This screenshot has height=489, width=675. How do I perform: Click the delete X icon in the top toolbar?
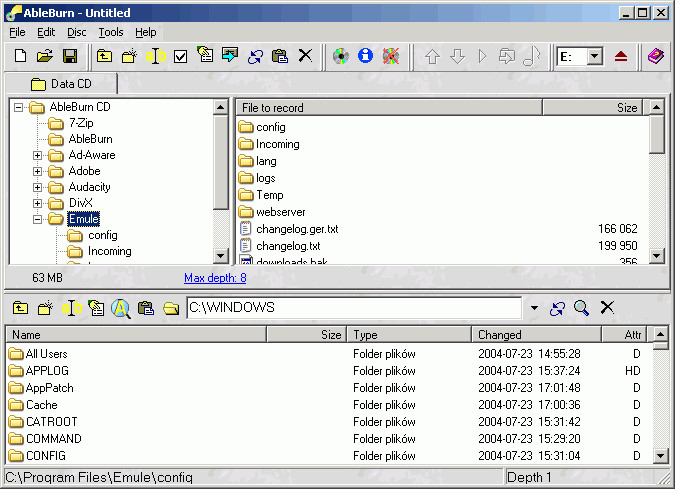pos(305,55)
